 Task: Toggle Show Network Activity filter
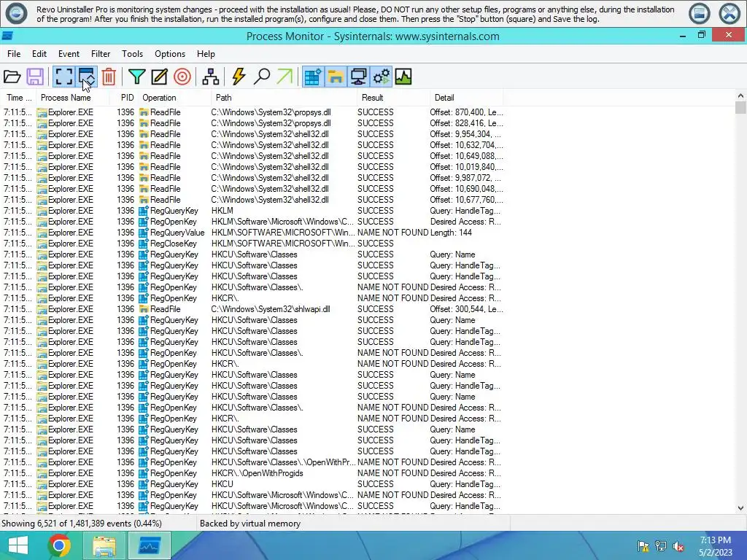pyautogui.click(x=358, y=77)
